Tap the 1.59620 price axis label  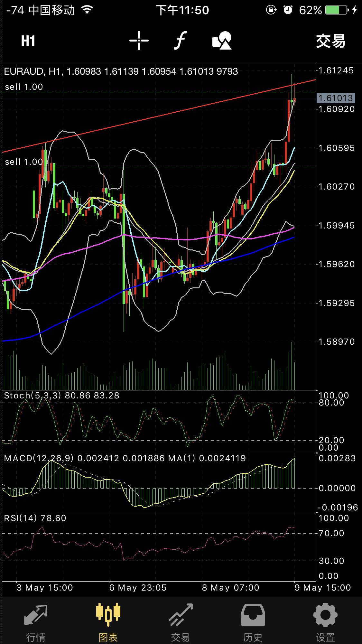(x=336, y=264)
